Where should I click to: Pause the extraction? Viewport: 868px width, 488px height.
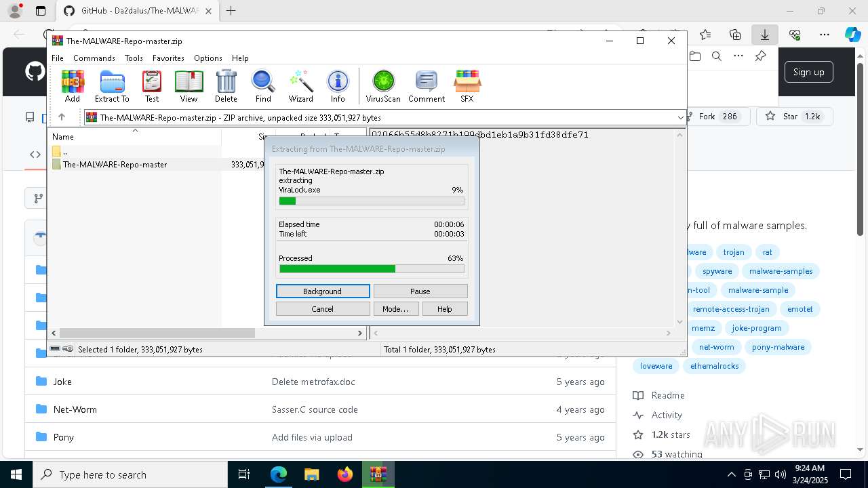tap(420, 291)
